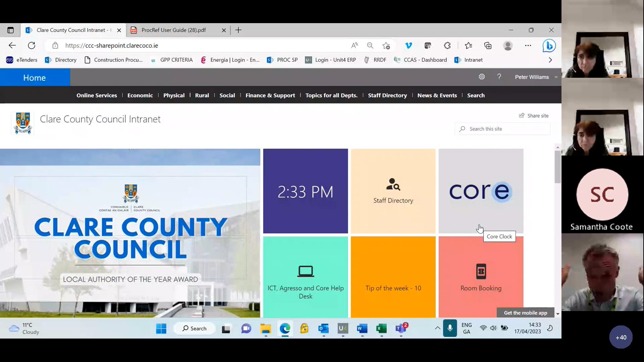Open Excel from the taskbar
The height and width of the screenshot is (362, 644).
coord(381,328)
